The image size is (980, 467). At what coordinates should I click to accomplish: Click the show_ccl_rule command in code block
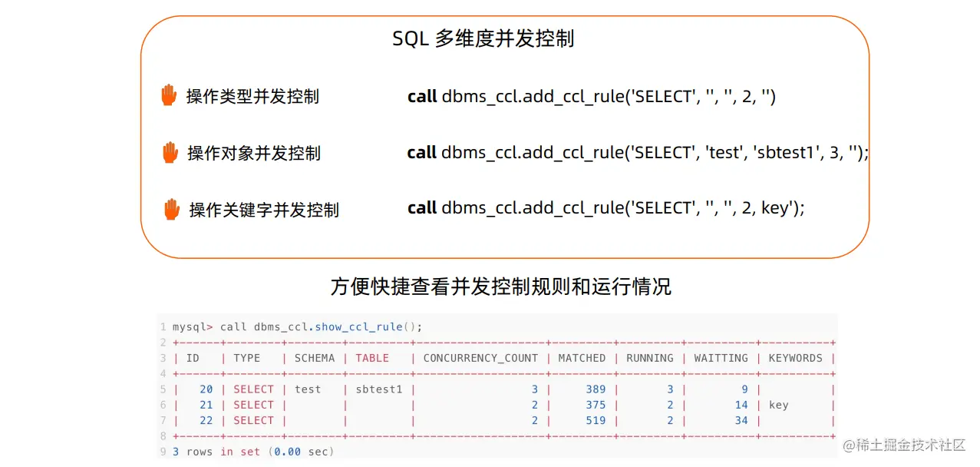click(297, 326)
